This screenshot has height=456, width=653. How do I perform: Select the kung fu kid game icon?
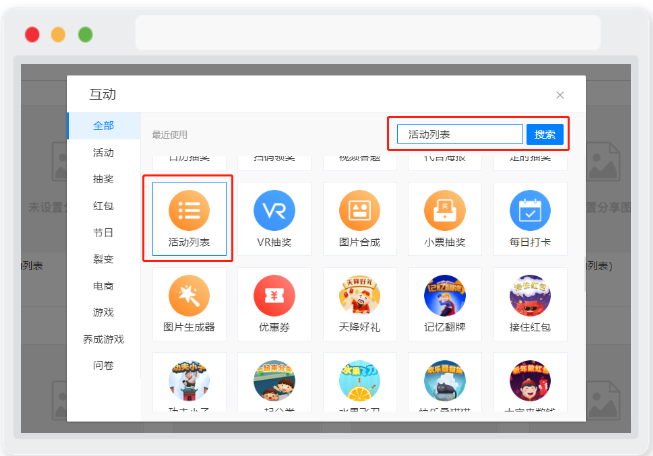tap(189, 381)
